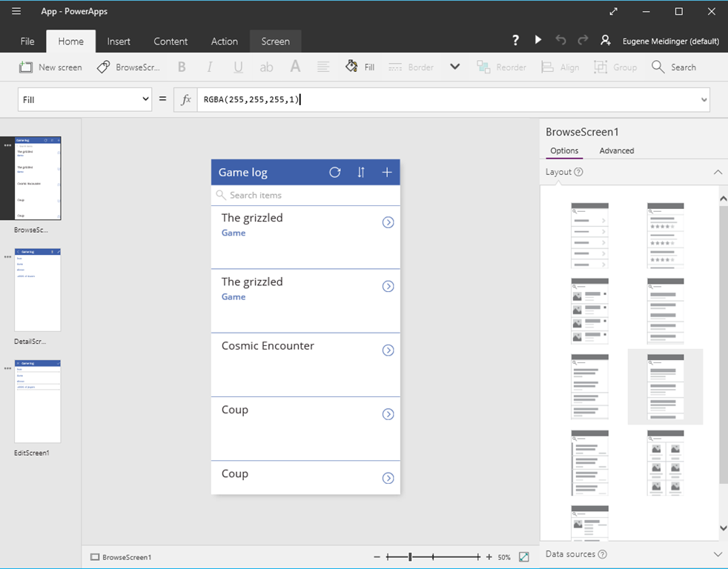Viewport: 728px width, 569px height.
Task: Fit the screen to window
Action: coord(523,557)
